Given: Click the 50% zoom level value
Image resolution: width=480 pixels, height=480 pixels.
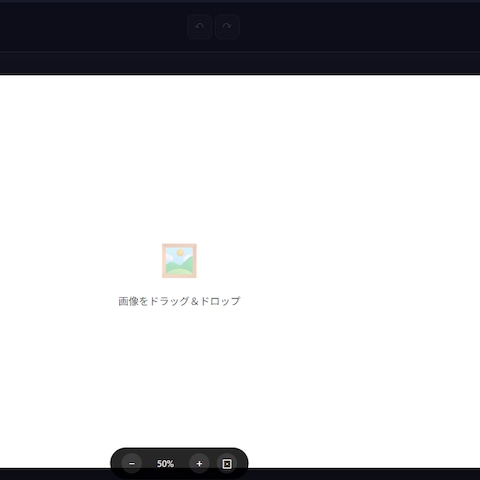Looking at the screenshot, I should pyautogui.click(x=165, y=464).
